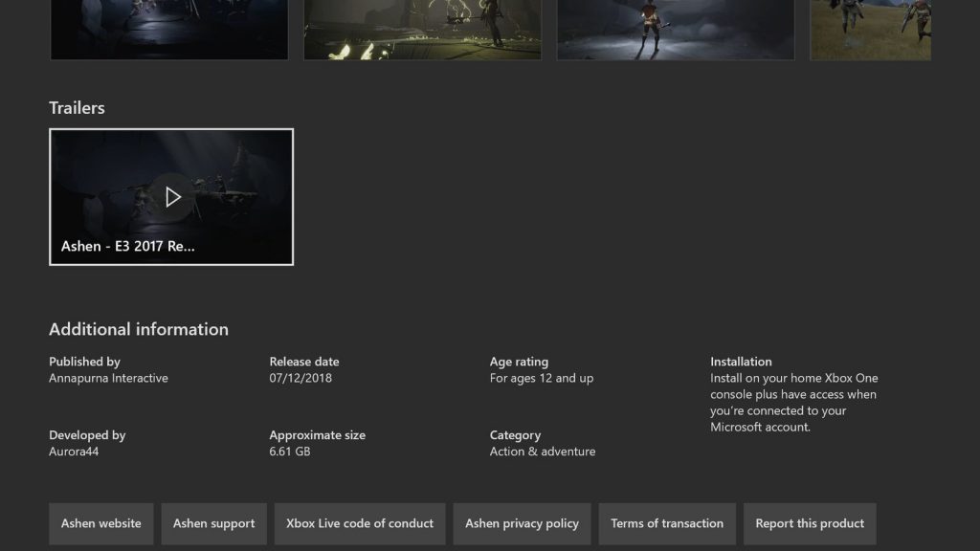Open the screenshot with yellow glowing light

pyautogui.click(x=422, y=29)
